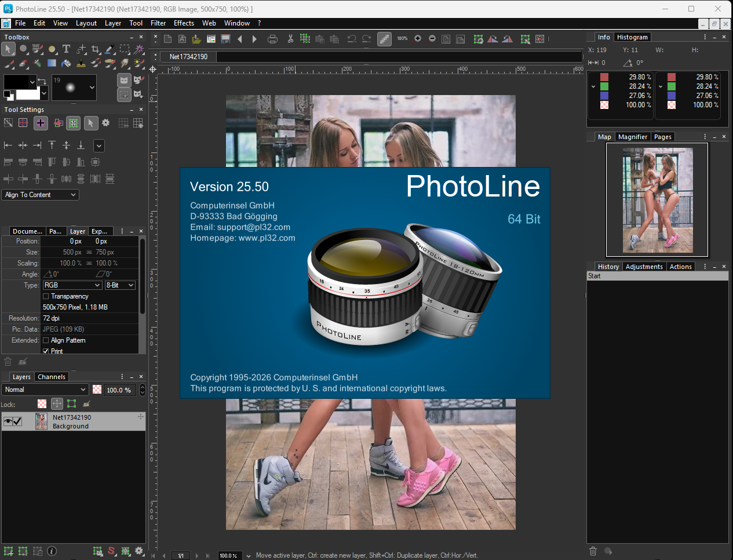Image resolution: width=733 pixels, height=560 pixels.
Task: Click the Map panel image thumbnail
Action: [x=657, y=200]
